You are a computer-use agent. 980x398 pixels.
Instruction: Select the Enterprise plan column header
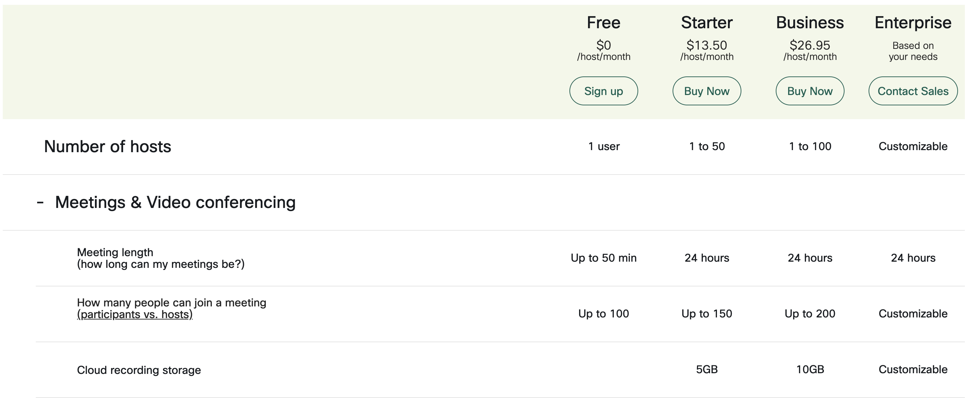[x=913, y=22]
